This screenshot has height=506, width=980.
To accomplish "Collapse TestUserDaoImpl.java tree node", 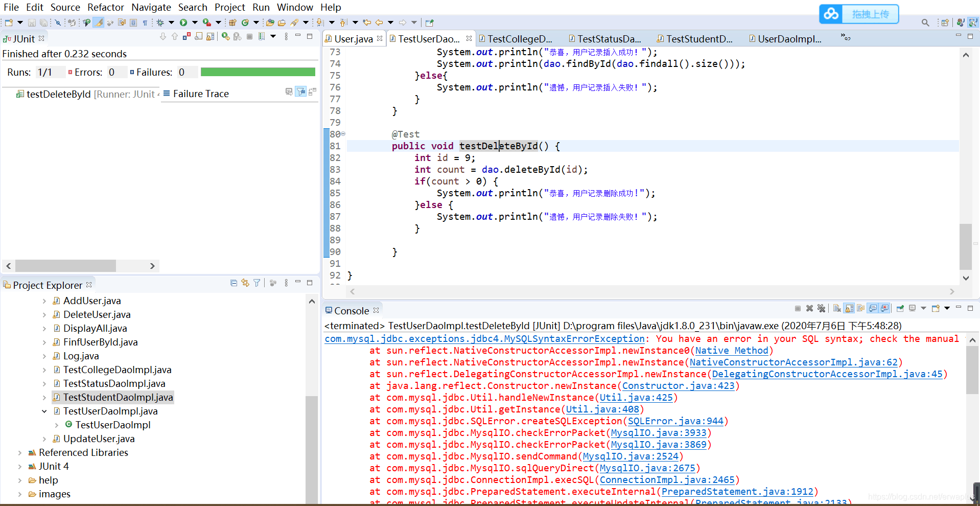I will pos(44,411).
